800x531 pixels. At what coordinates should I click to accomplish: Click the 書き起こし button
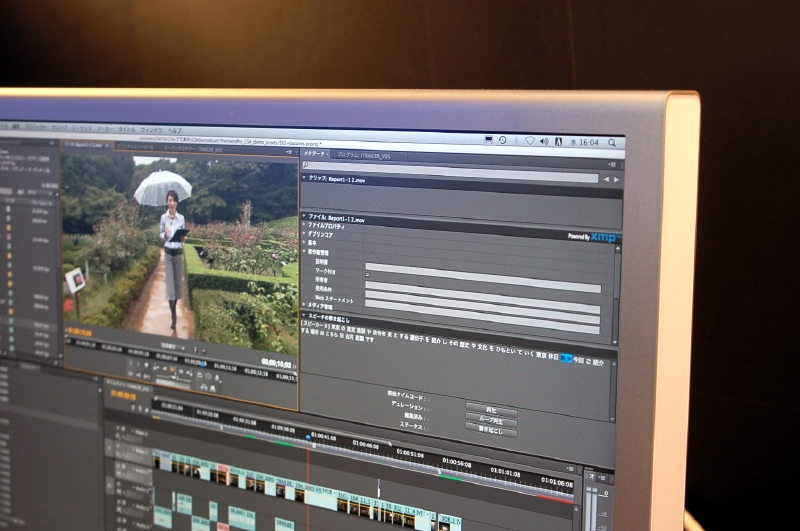coord(492,430)
